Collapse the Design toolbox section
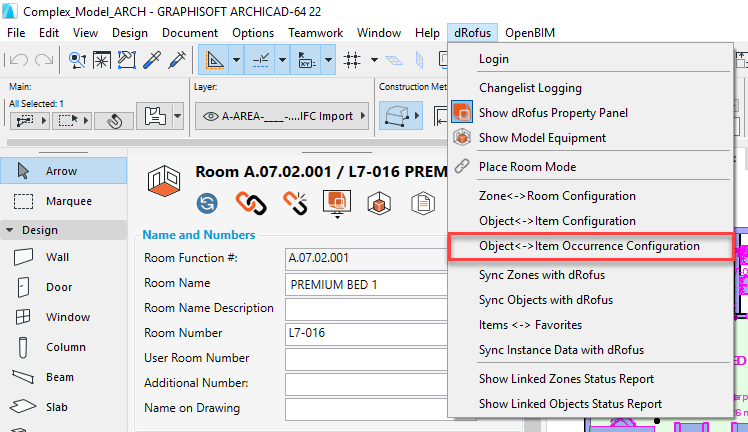Image resolution: width=748 pixels, height=432 pixels. tap(10, 230)
